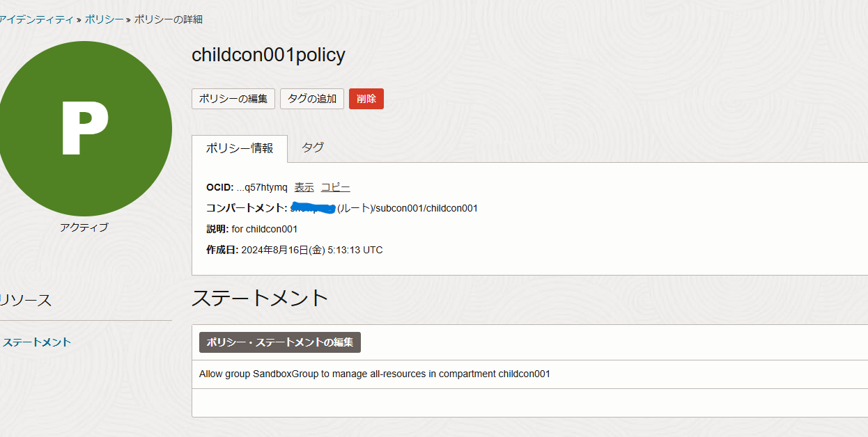Select the ポリシー情報 tab
The width and height of the screenshot is (868, 437).
pos(239,148)
